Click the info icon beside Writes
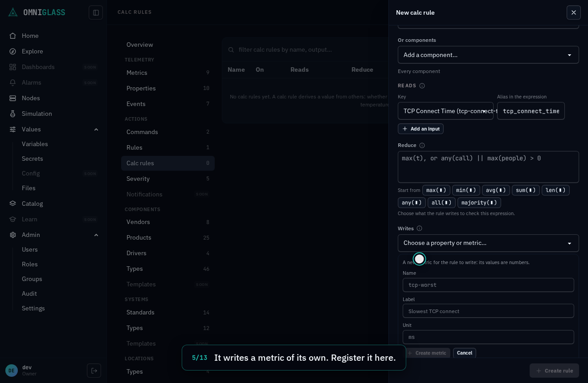This screenshot has width=588, height=383. point(419,228)
